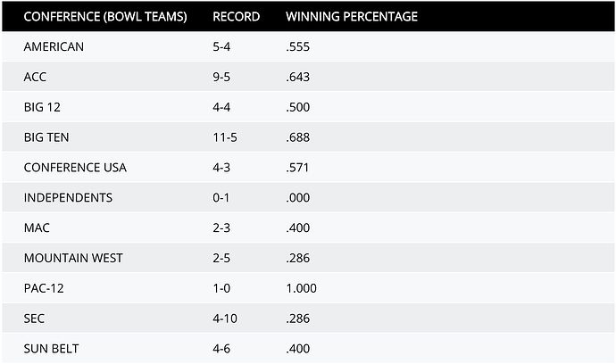Click the Conference (Bowl Teams) column header

pyautogui.click(x=105, y=16)
